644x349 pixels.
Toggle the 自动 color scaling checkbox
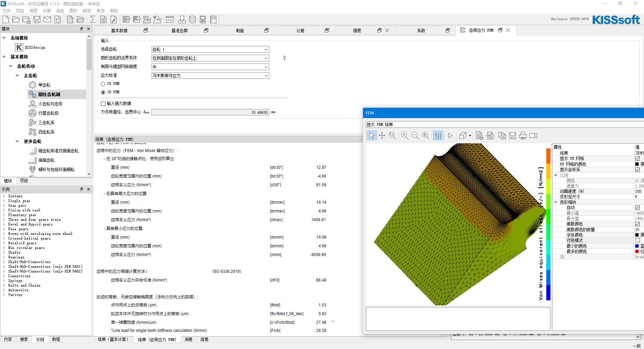tap(637, 207)
